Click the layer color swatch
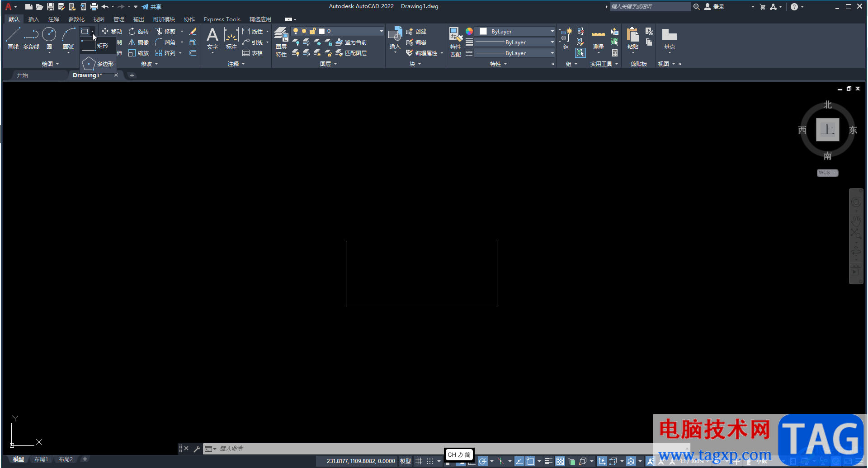The width and height of the screenshot is (868, 468). coord(322,31)
